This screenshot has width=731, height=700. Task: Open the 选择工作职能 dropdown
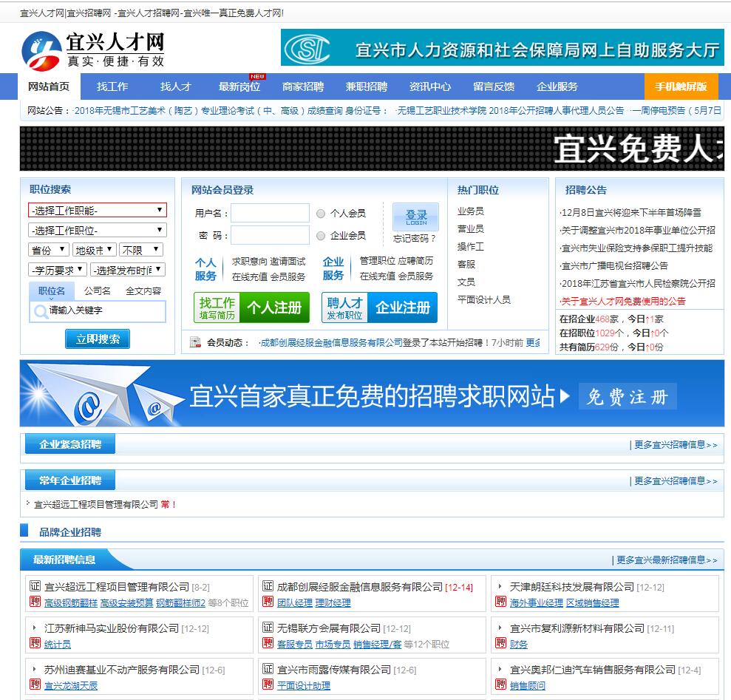point(98,211)
